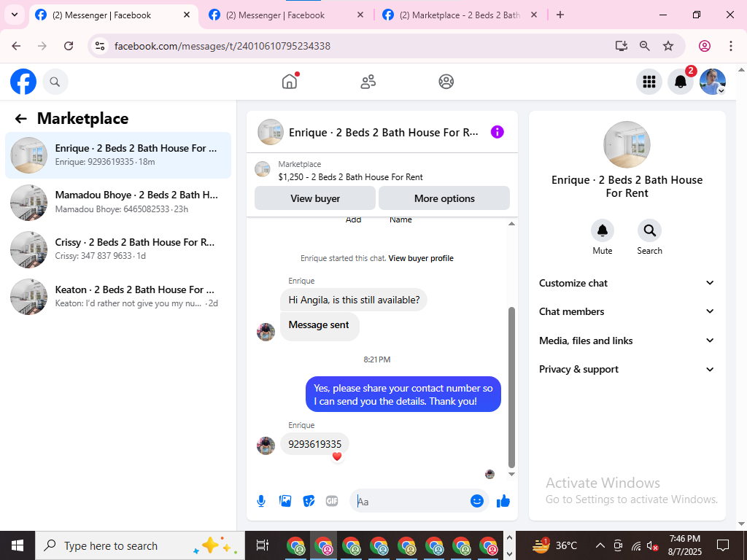This screenshot has height=560, width=747.
Task: Open the Chrome zoom magnifier icon
Action: click(645, 46)
